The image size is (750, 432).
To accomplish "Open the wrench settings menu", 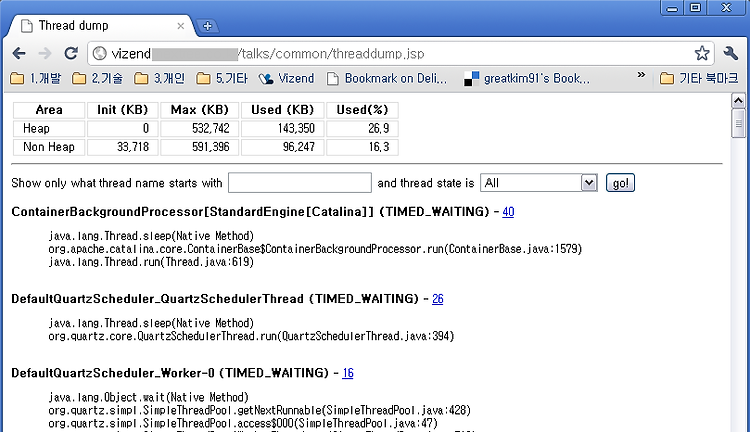I will (x=731, y=53).
